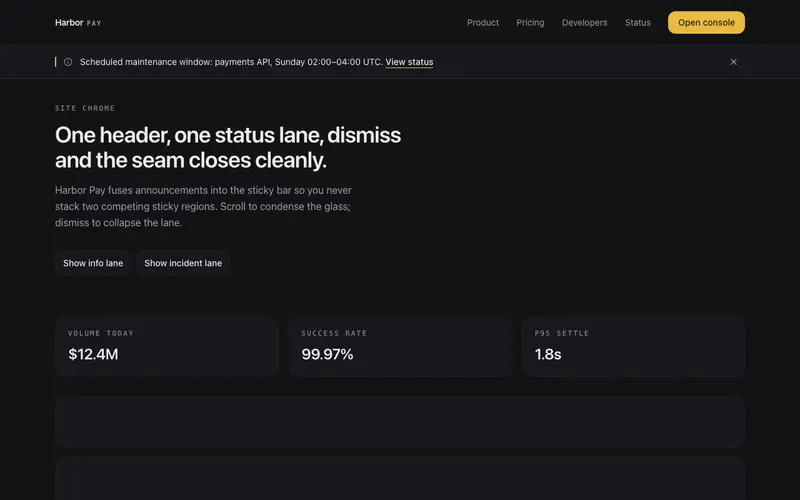Click the 'One header, one status lane' headline
Screen dimensions: 800x500
tap(228, 147)
